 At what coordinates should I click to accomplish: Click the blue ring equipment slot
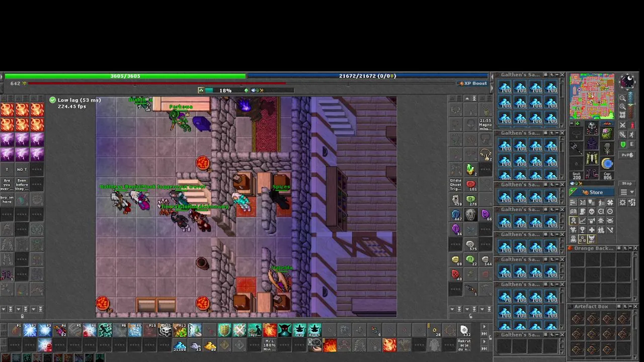607,163
